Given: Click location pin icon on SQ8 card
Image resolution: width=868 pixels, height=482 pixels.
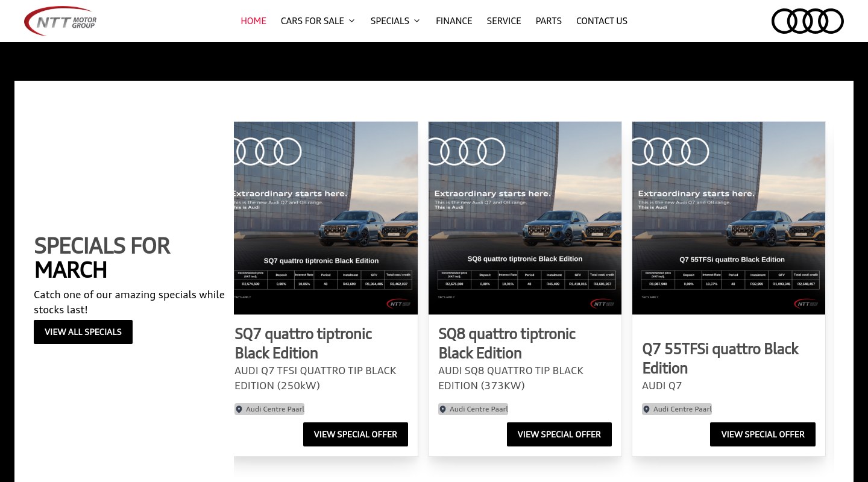Looking at the screenshot, I should point(442,409).
